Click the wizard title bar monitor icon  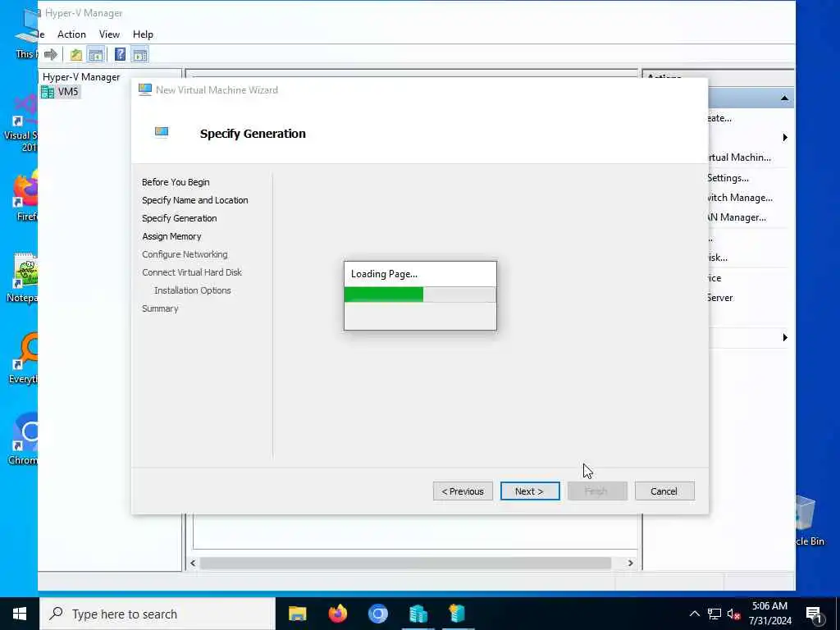145,89
